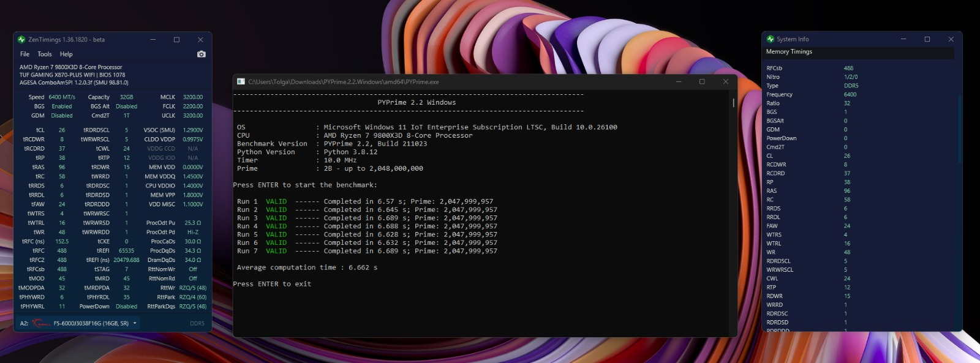Open the Help menu in ZenTimings

[x=66, y=54]
